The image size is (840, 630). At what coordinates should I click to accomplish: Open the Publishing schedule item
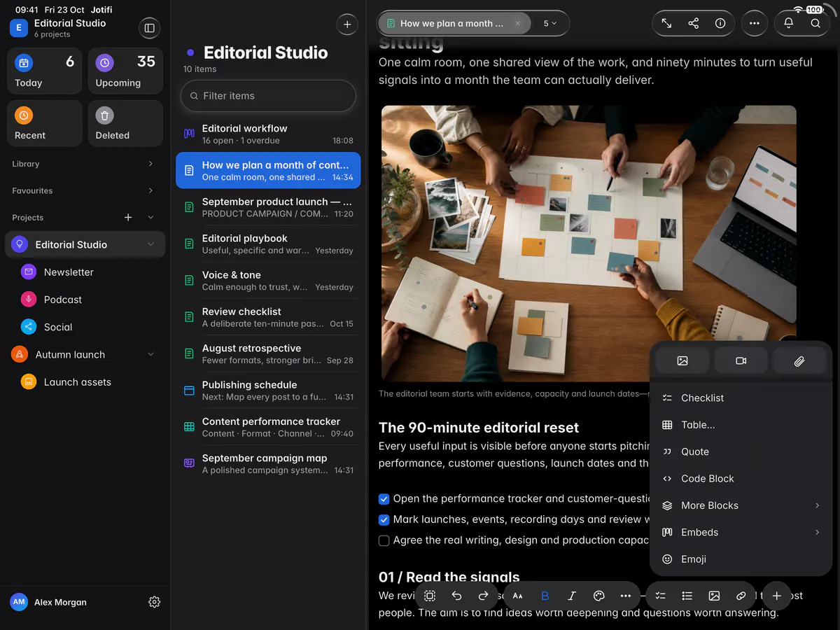(268, 391)
